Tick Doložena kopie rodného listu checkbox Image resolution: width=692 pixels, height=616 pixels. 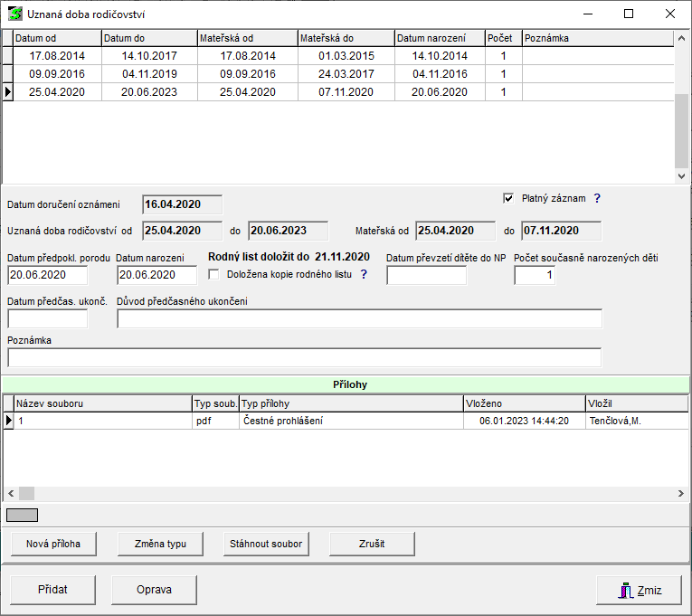pyautogui.click(x=214, y=274)
